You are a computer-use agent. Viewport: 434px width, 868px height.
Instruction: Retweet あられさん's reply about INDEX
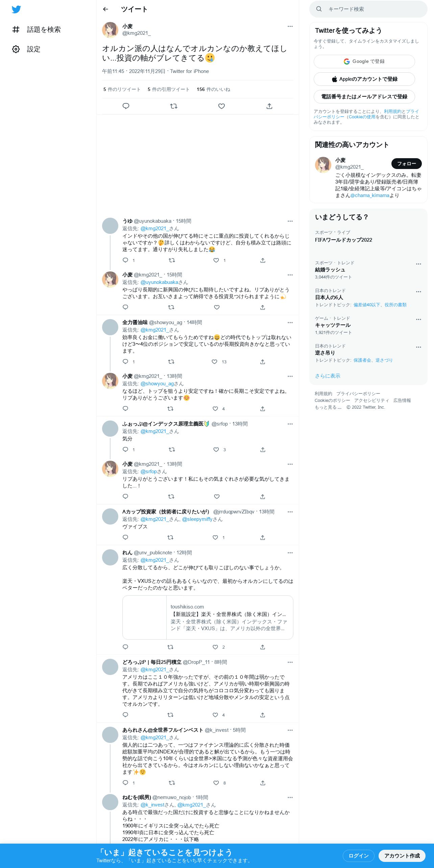172,783
